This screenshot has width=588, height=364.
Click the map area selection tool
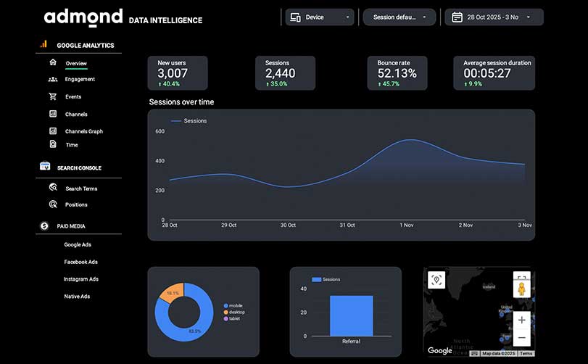click(x=436, y=280)
